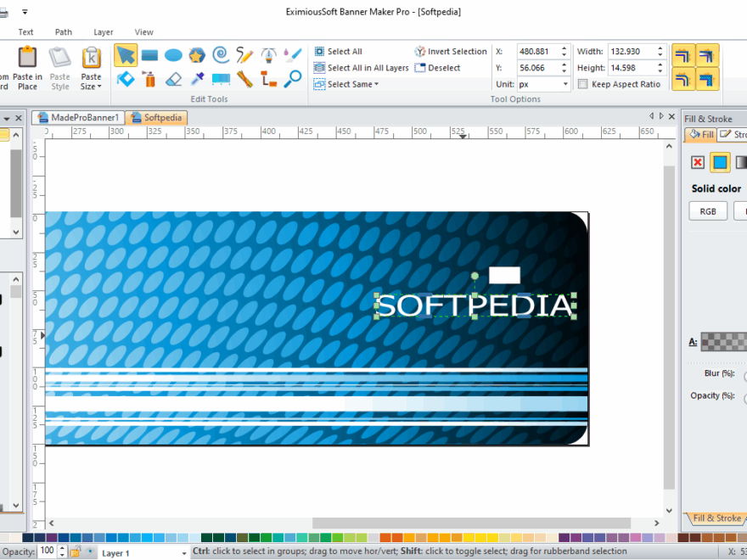Click Invert Selection
Viewport: 747px width, 560px height.
pyautogui.click(x=451, y=52)
